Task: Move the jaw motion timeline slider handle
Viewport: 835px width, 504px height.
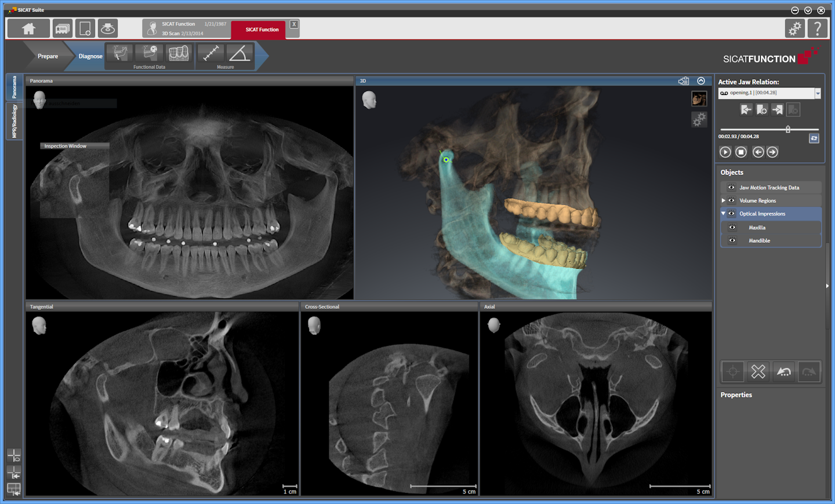Action: (788, 129)
